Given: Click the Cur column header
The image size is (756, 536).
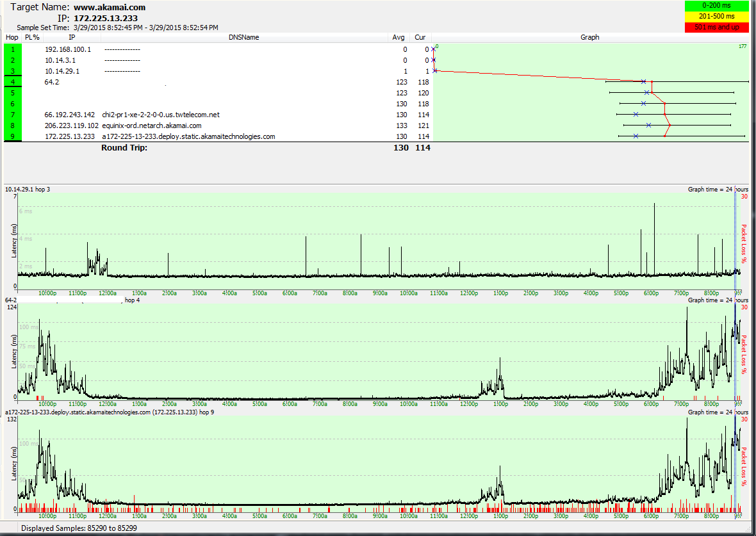Looking at the screenshot, I should (420, 37).
